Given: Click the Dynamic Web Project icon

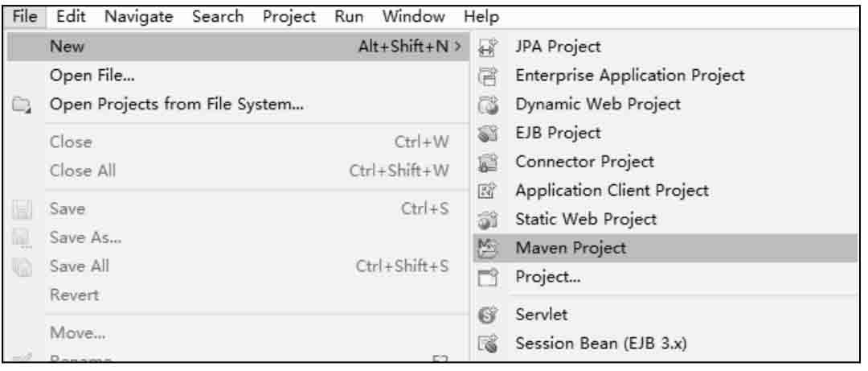Looking at the screenshot, I should coord(489,105).
